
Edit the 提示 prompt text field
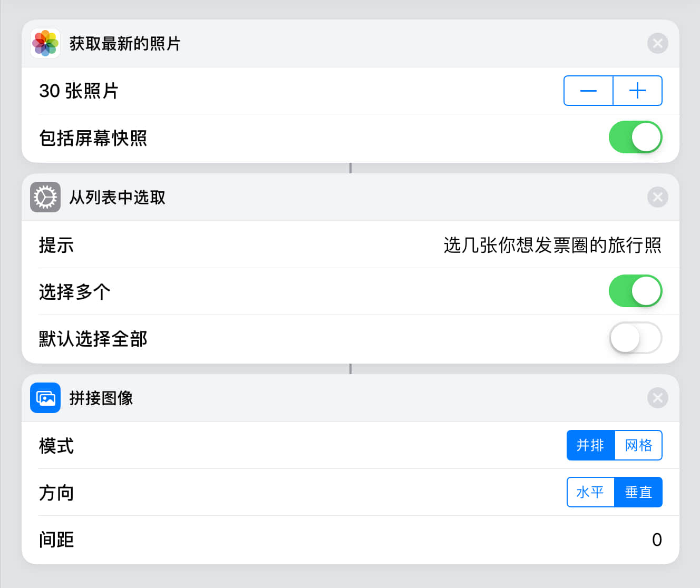coord(552,245)
